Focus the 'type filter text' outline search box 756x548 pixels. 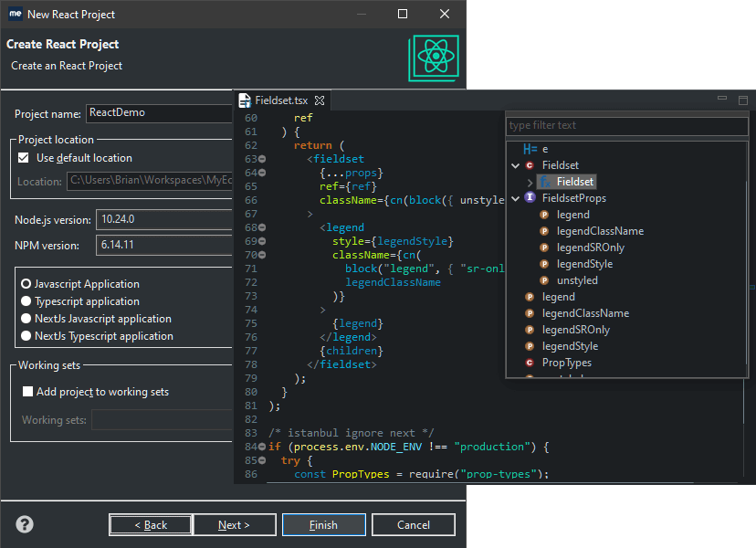[626, 125]
